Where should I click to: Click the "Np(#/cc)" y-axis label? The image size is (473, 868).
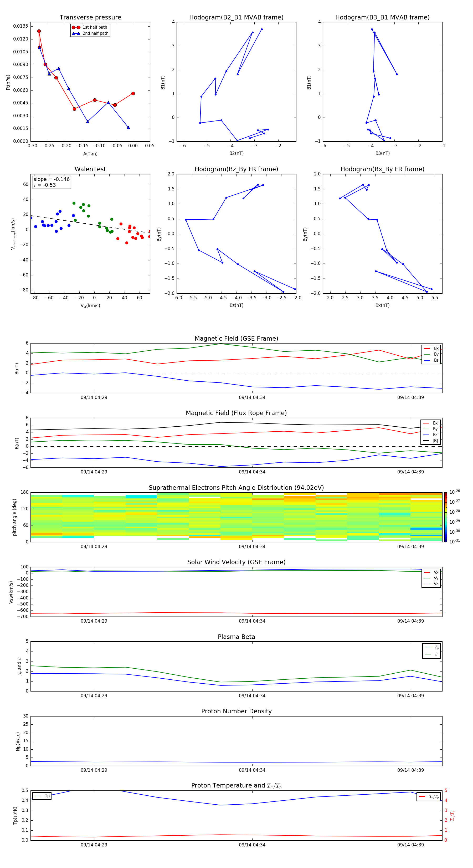click(x=18, y=741)
